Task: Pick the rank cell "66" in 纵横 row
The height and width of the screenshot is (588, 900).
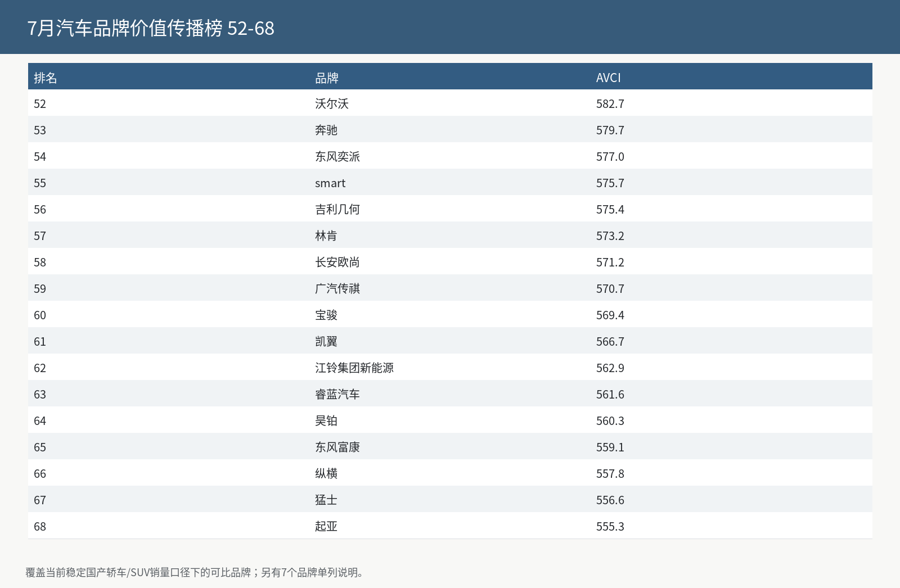Action: pyautogui.click(x=40, y=473)
